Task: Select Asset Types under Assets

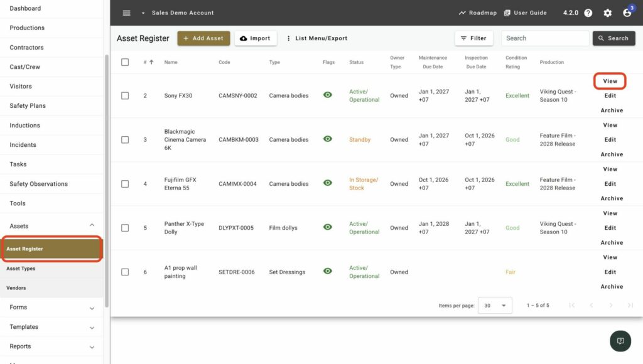Action: [21, 269]
